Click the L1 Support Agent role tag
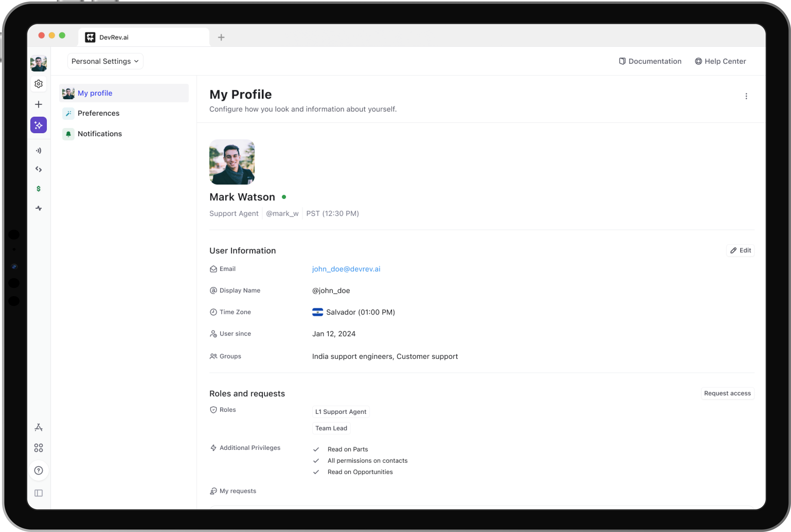The width and height of the screenshot is (791, 532). click(341, 412)
